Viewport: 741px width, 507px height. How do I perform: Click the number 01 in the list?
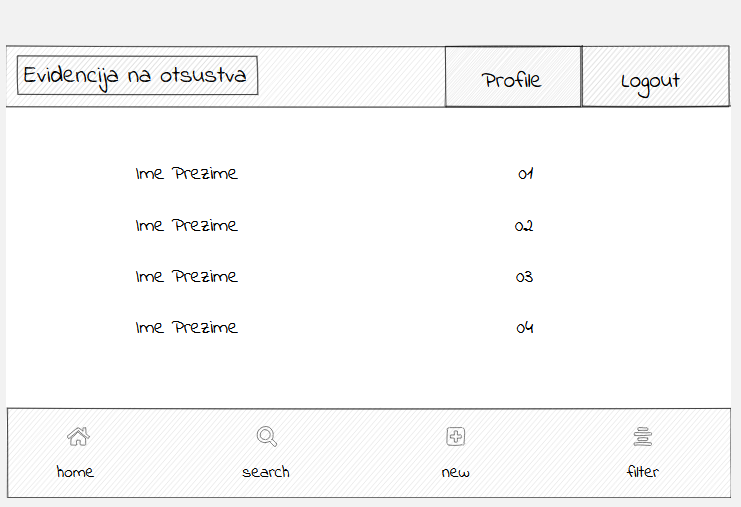point(525,174)
